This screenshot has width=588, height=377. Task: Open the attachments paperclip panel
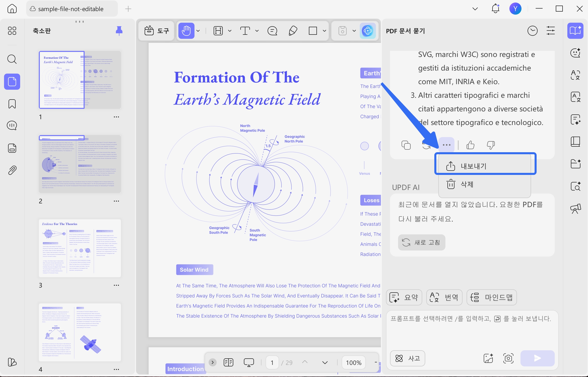12,170
